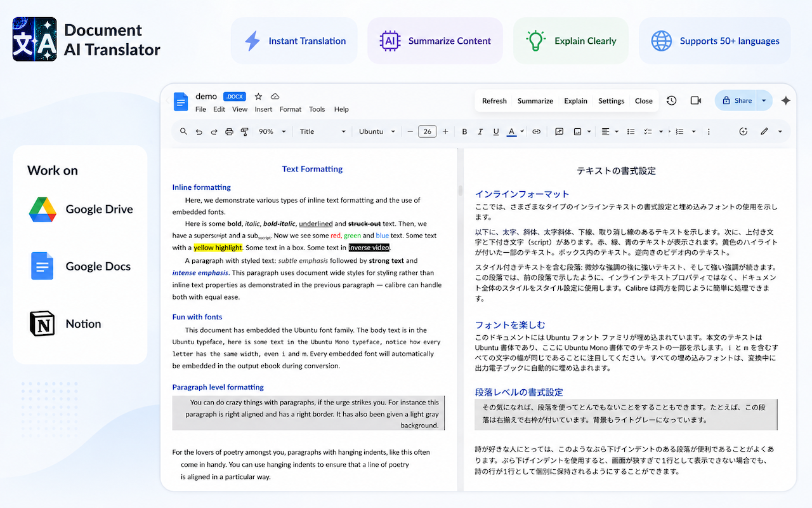Image resolution: width=812 pixels, height=508 pixels.
Task: Open the zoom 90% dropdown
Action: tap(273, 131)
